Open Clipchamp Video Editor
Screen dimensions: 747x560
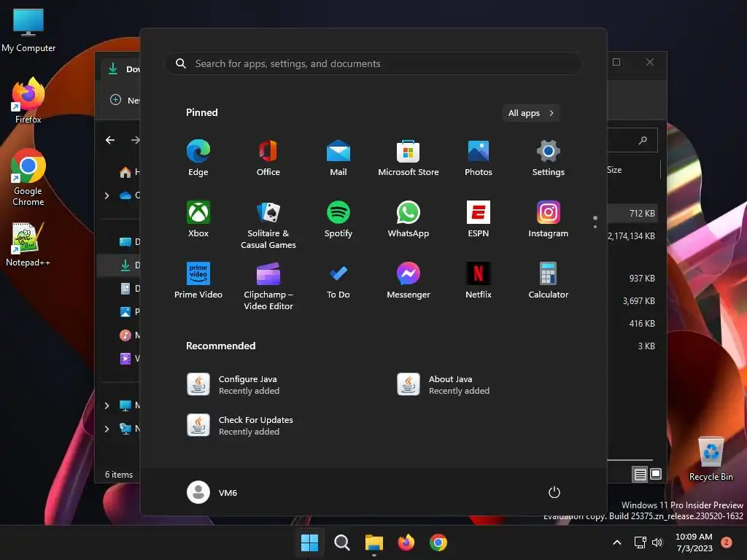[268, 287]
